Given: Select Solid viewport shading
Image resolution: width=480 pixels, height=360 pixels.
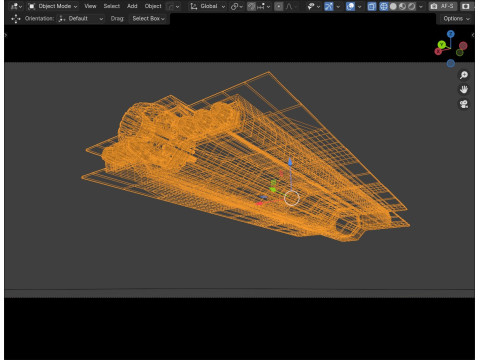Looking at the screenshot, I should pyautogui.click(x=393, y=6).
